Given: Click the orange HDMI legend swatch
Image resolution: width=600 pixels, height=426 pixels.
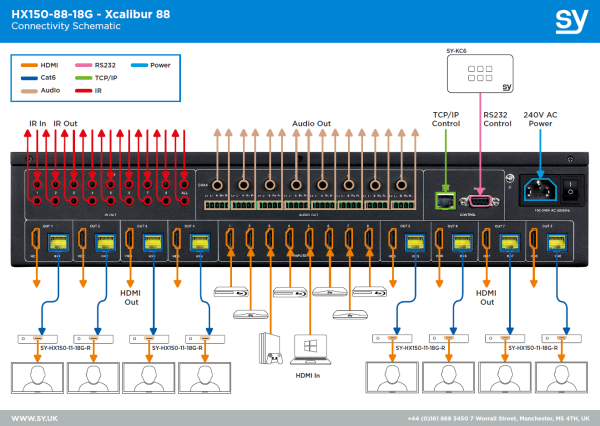Looking at the screenshot, I should (29, 65).
